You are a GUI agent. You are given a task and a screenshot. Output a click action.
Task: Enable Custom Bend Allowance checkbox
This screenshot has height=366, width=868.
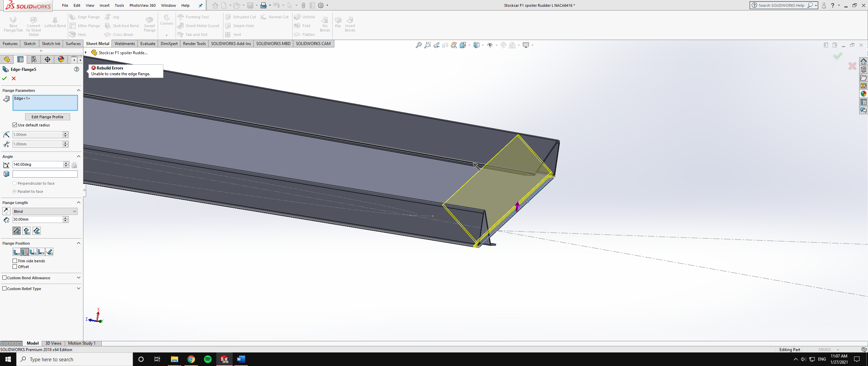pos(5,278)
